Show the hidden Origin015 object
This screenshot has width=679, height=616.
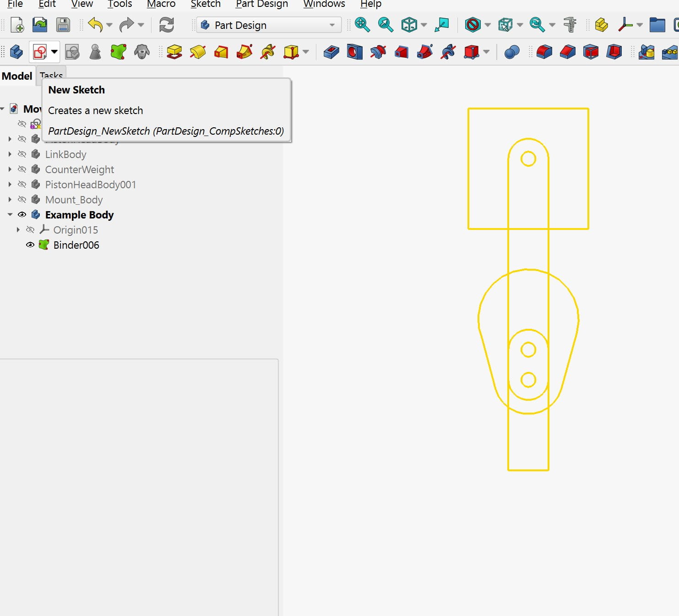pyautogui.click(x=30, y=230)
